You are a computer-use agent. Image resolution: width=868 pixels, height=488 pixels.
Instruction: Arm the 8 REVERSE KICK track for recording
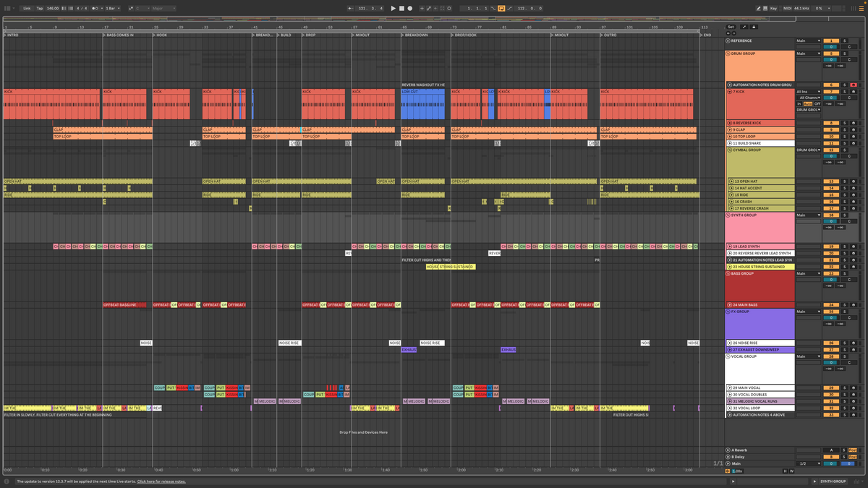coord(854,122)
